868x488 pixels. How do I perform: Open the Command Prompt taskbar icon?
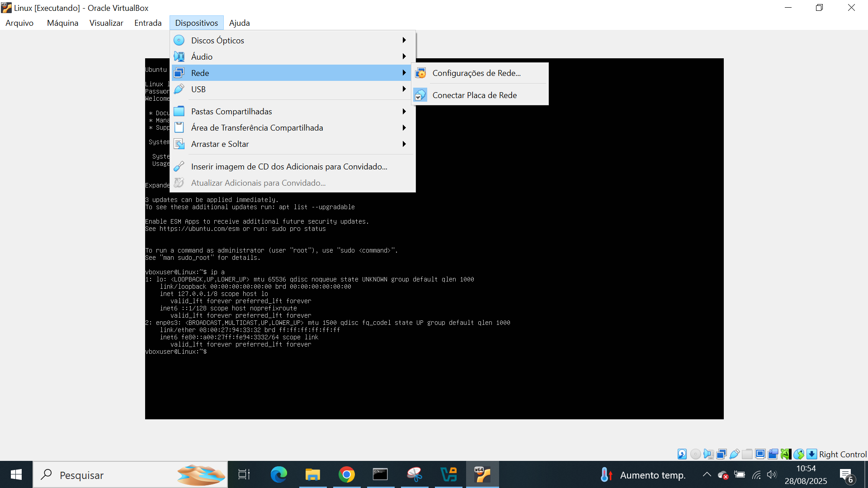[x=380, y=474]
